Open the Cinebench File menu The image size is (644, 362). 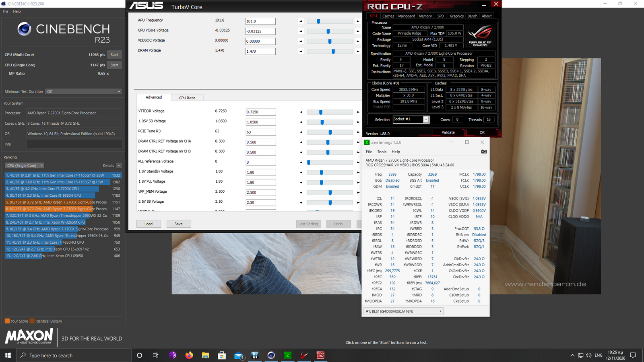pyautogui.click(x=5, y=11)
